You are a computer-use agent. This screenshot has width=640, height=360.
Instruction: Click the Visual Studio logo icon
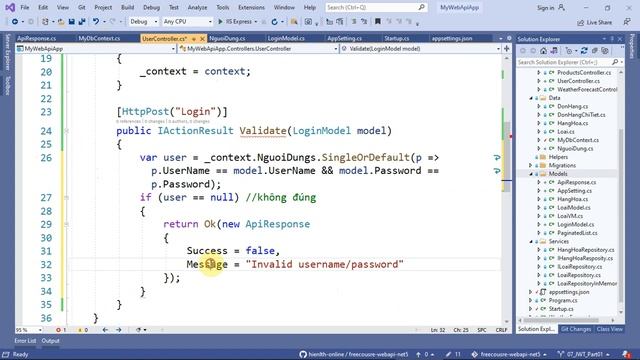(10, 7)
